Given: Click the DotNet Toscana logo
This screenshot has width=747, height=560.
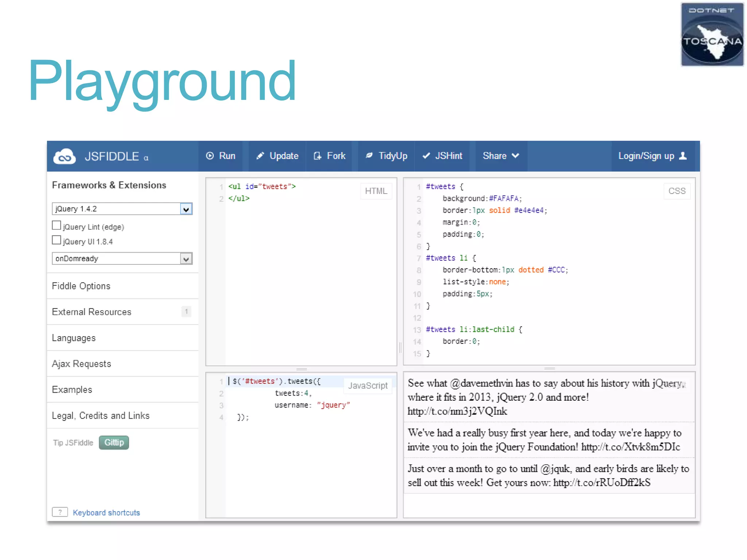Looking at the screenshot, I should tap(712, 34).
